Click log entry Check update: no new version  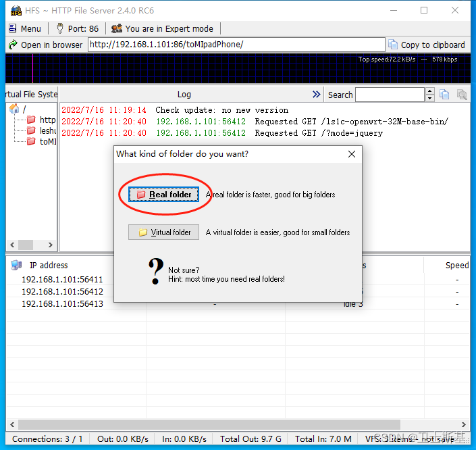coord(175,110)
